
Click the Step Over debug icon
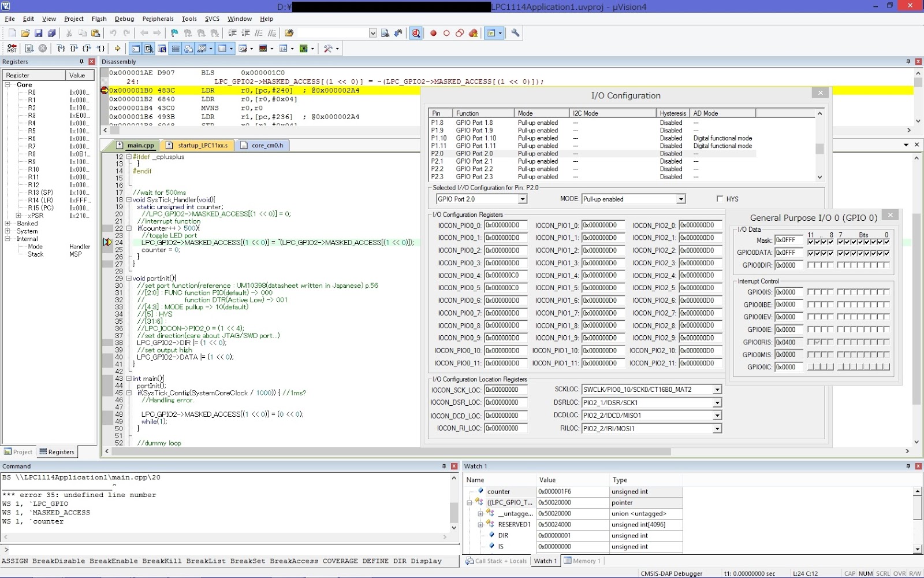74,49
